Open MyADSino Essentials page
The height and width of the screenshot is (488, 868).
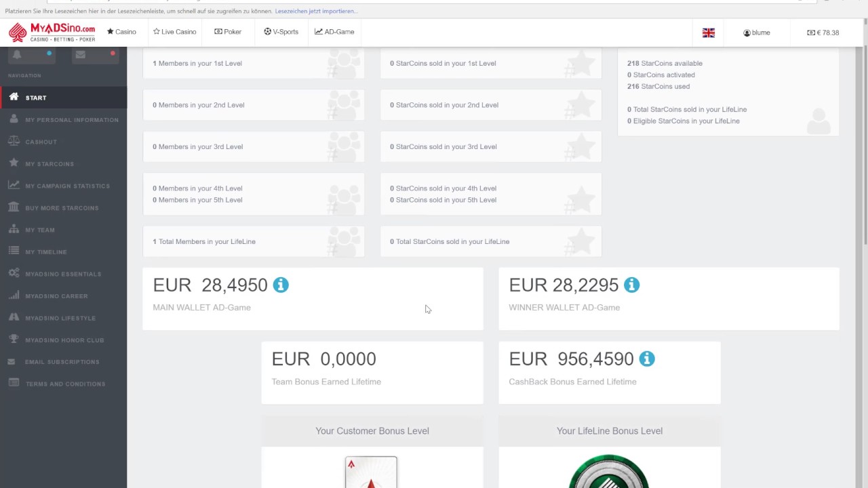coord(63,274)
